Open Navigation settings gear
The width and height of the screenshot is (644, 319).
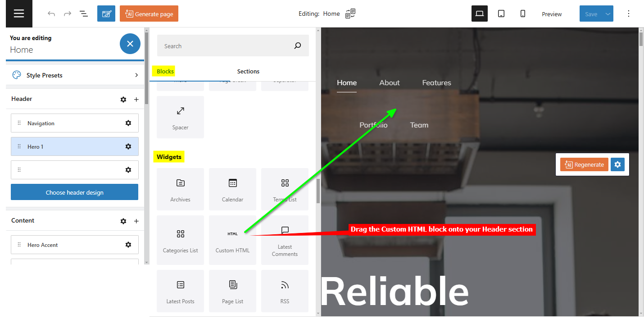128,123
